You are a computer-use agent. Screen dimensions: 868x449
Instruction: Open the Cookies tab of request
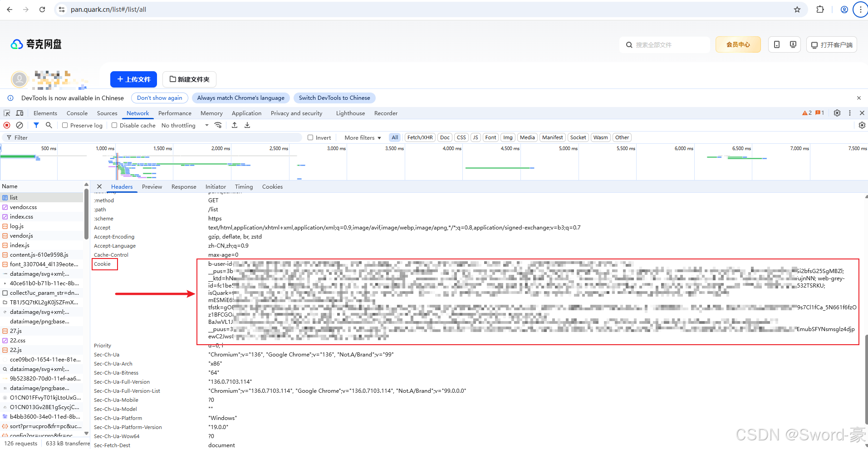[272, 186]
